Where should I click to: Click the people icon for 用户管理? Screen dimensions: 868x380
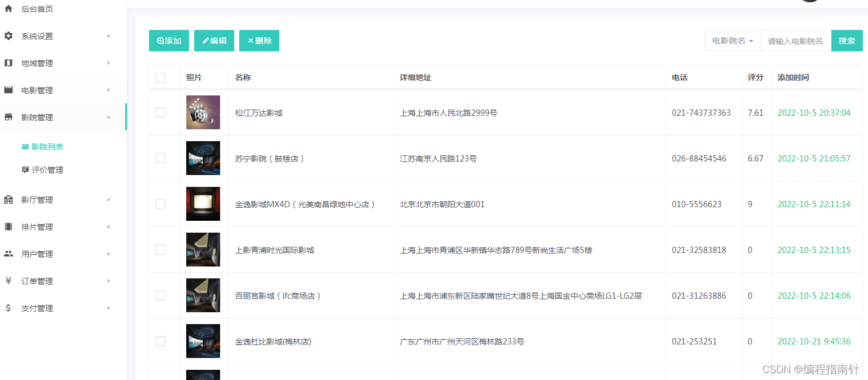[x=8, y=254]
